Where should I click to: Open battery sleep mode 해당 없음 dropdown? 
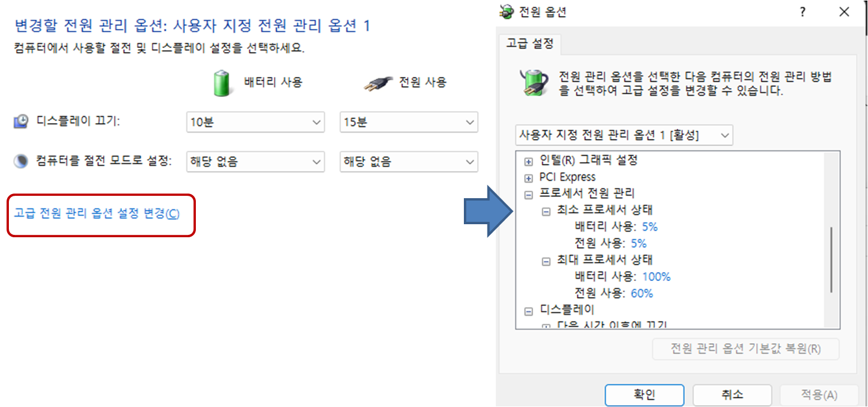pos(255,161)
